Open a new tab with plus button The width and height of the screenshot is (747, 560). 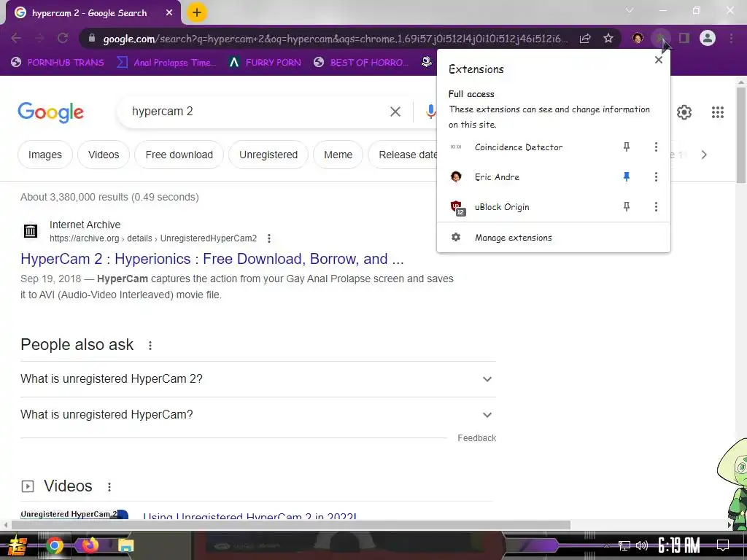(197, 13)
